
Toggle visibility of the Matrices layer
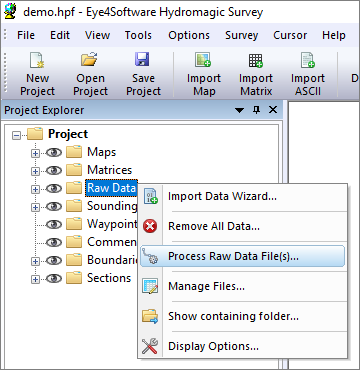tap(54, 171)
